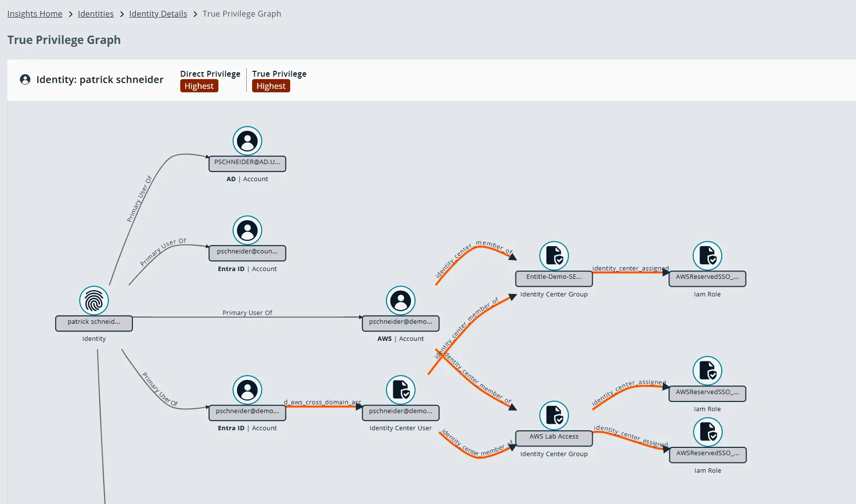Click the PSCHNEIDER@AD.U... node label
Image resolution: width=856 pixels, height=504 pixels.
tap(247, 163)
